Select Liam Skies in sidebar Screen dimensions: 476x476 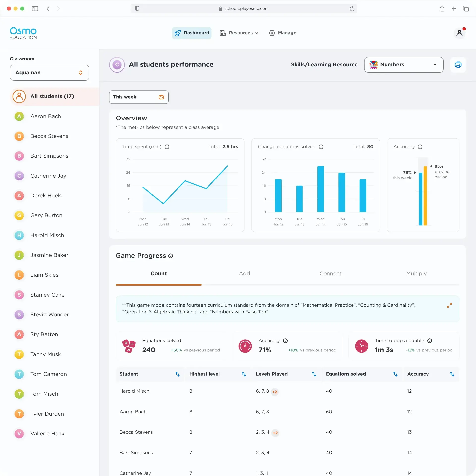pyautogui.click(x=55, y=275)
